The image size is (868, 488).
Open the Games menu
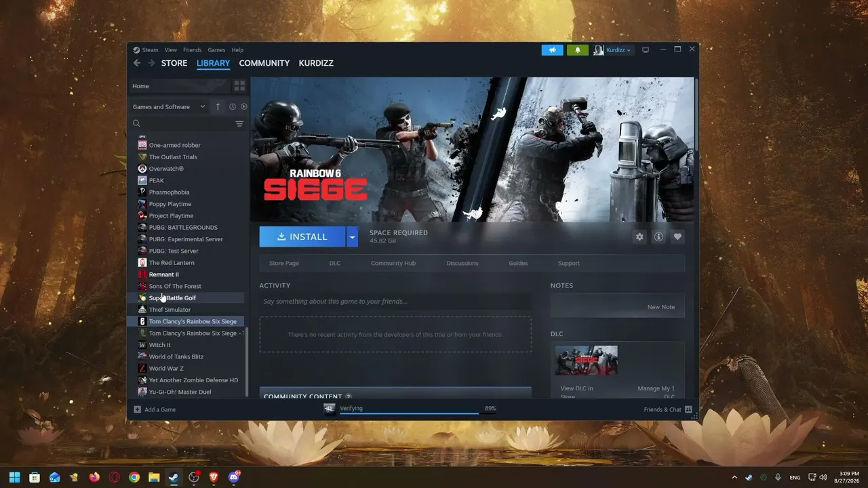coord(216,50)
